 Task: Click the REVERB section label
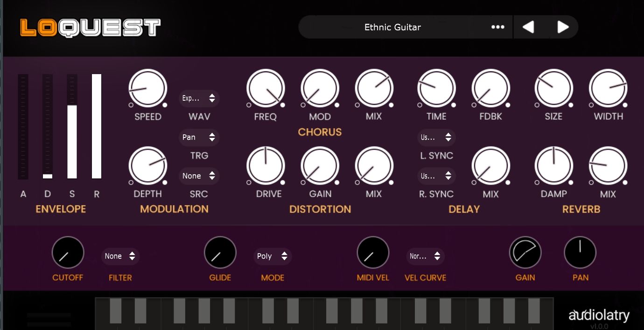coord(581,209)
